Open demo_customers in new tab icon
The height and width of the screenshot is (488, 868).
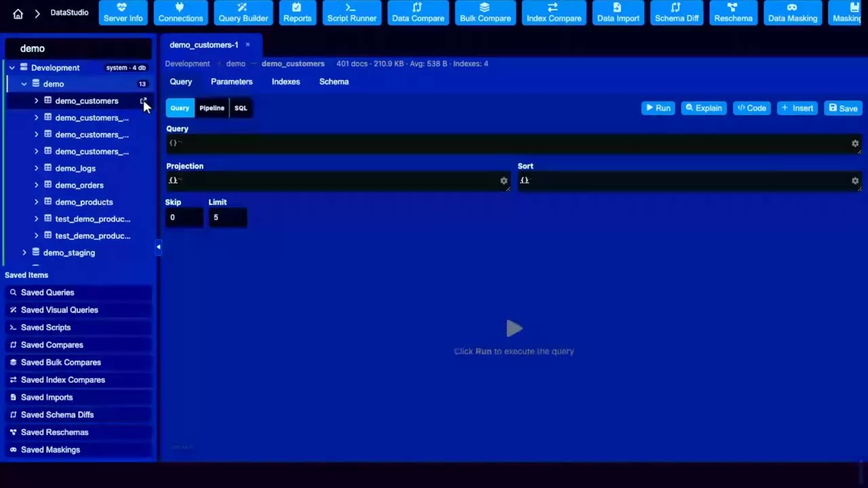click(143, 101)
